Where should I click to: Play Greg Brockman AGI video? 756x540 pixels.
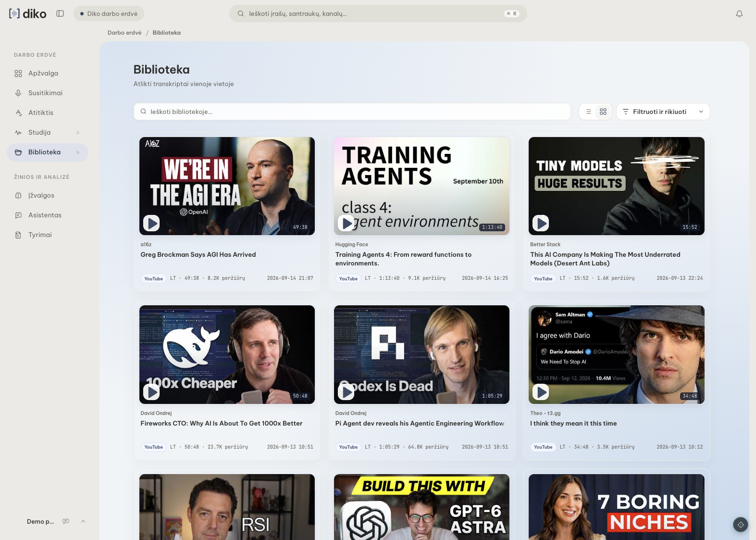(152, 223)
